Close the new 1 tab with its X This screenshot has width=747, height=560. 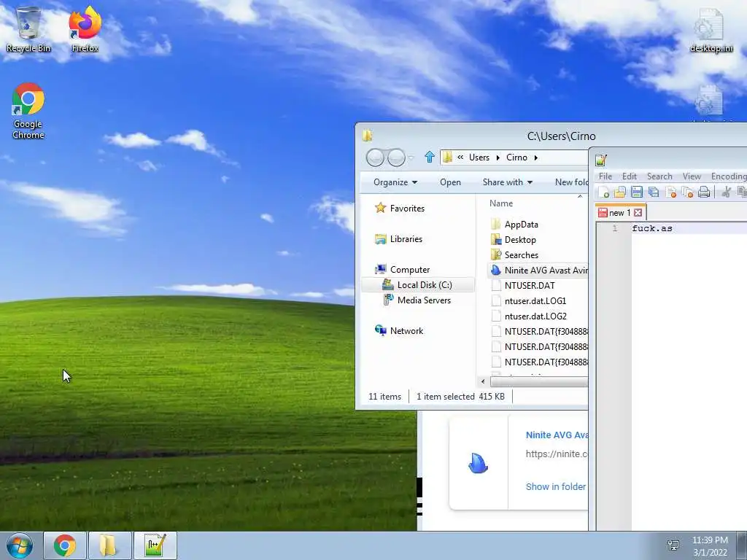(x=638, y=213)
